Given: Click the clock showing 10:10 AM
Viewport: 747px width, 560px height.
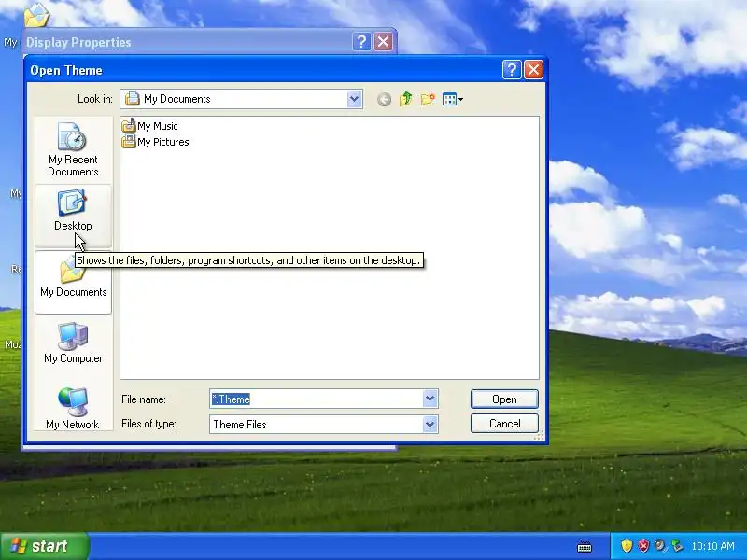Looking at the screenshot, I should [x=712, y=546].
